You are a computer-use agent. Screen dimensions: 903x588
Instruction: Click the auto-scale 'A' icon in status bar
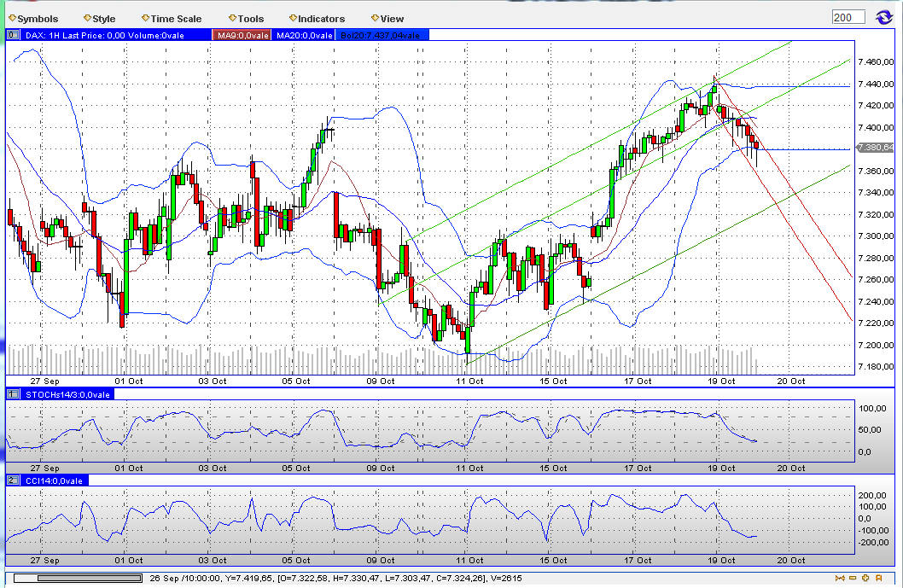click(x=878, y=579)
